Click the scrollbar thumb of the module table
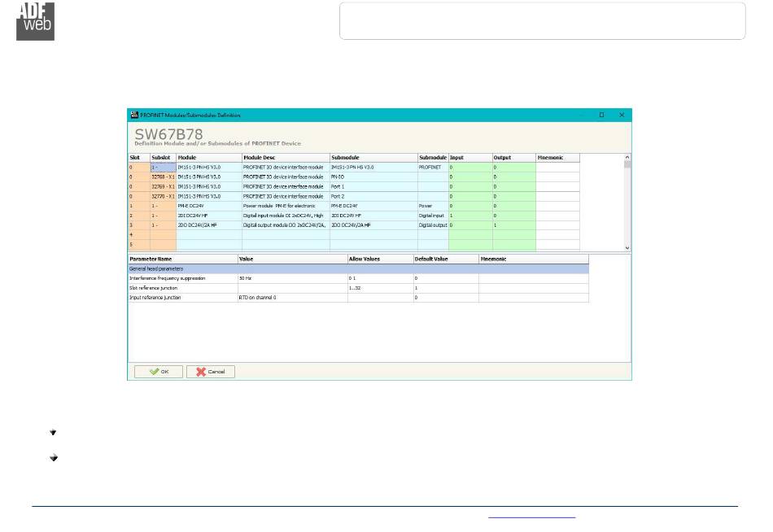This screenshot has width=773, height=532. pyautogui.click(x=627, y=164)
